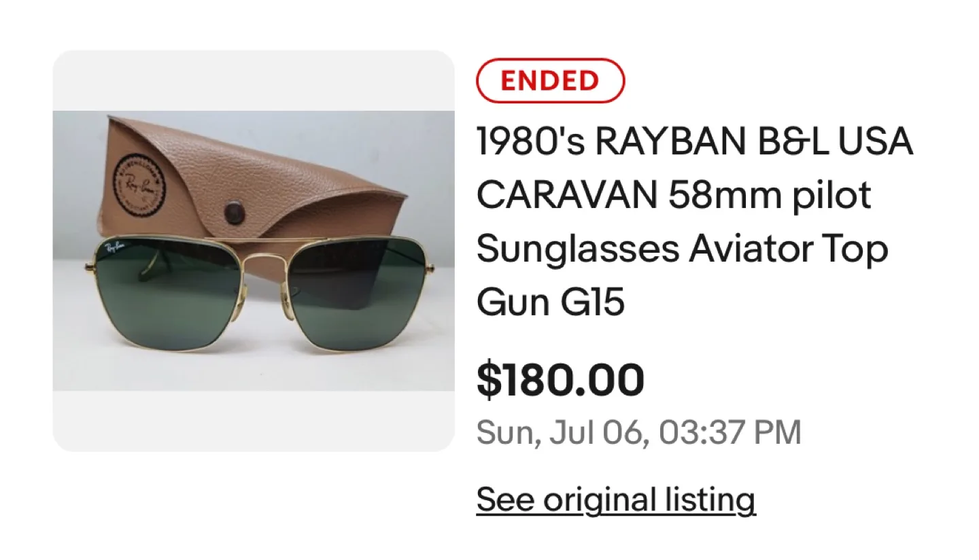Screen dimensions: 979x560
Task: Click the Gun G15 text in the title
Action: click(550, 302)
